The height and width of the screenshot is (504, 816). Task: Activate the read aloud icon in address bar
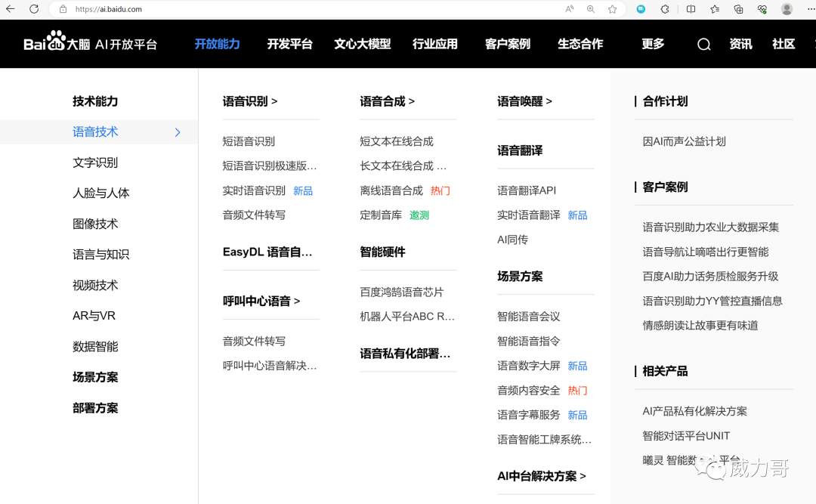(x=570, y=9)
